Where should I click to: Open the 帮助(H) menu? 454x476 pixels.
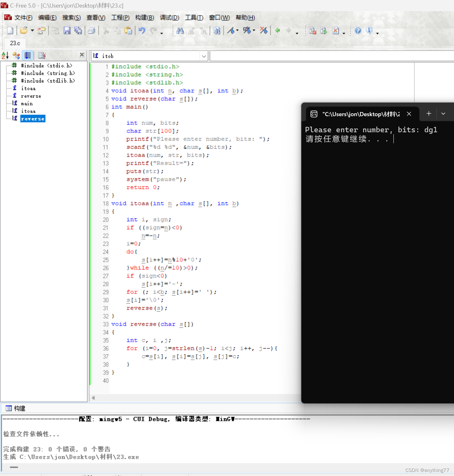coord(245,18)
